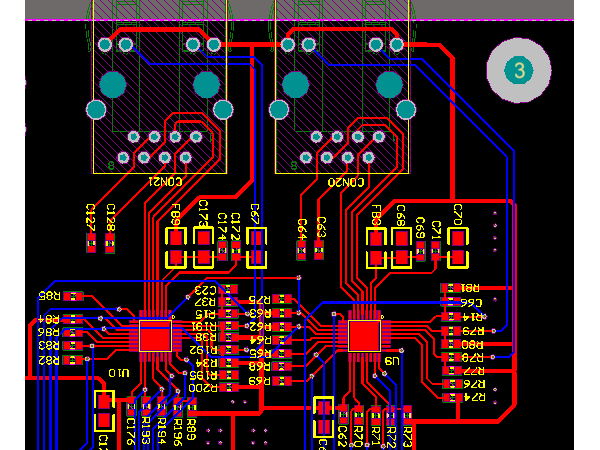Select the FB8 ferrite bead component
The height and width of the screenshot is (450, 600).
coord(376,247)
